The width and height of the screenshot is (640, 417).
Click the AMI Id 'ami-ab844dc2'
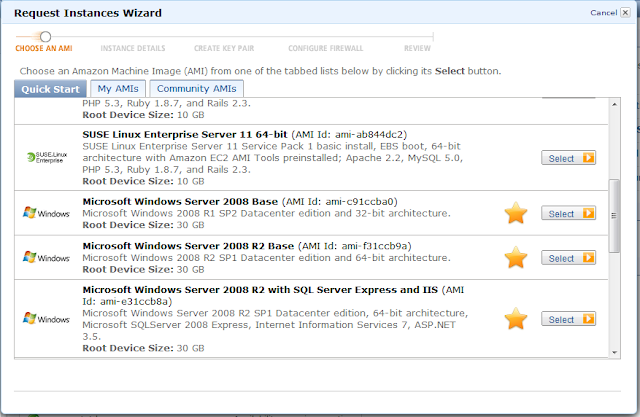pos(369,135)
